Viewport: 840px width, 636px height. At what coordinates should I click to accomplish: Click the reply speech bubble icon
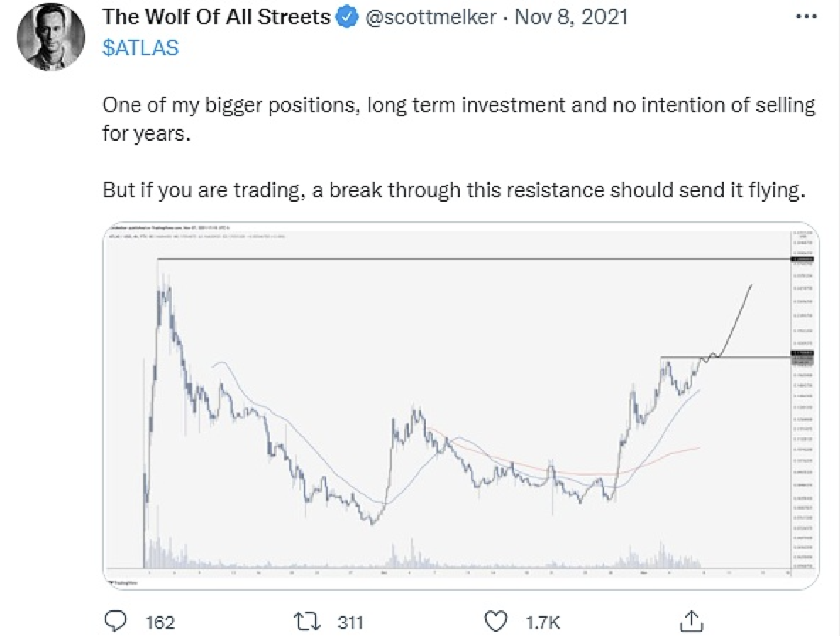(x=115, y=622)
